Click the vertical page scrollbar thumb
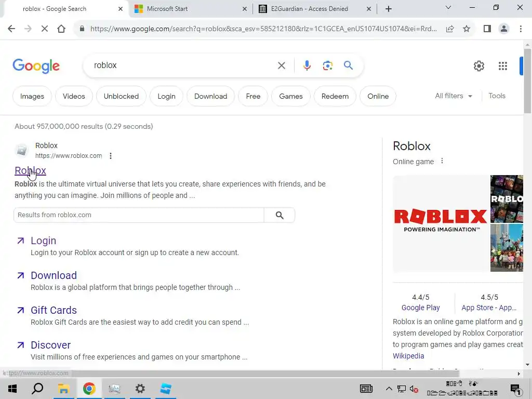 527,81
